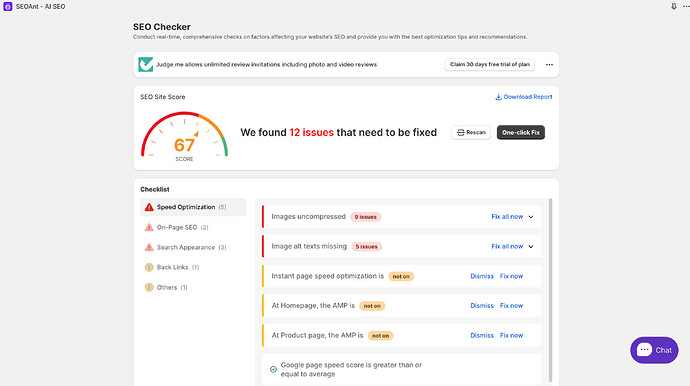This screenshot has height=386, width=690.
Task: Click the SEO Checker page heading
Action: (162, 27)
